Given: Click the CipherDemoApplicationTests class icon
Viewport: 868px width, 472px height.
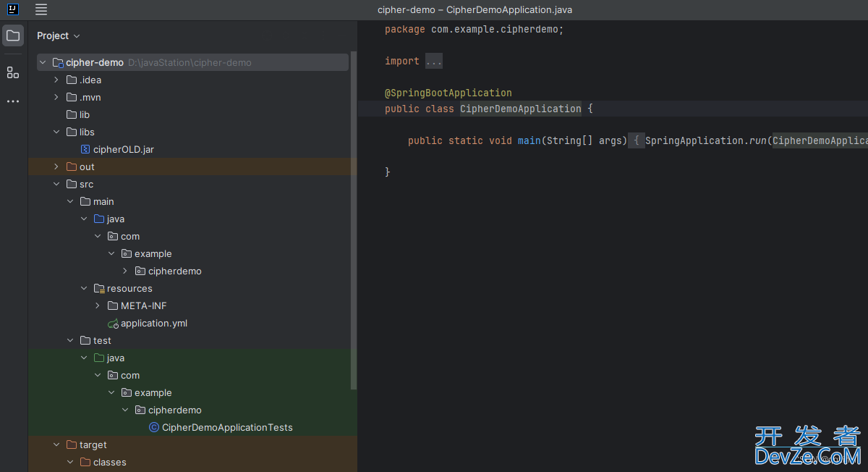Looking at the screenshot, I should coord(153,428).
